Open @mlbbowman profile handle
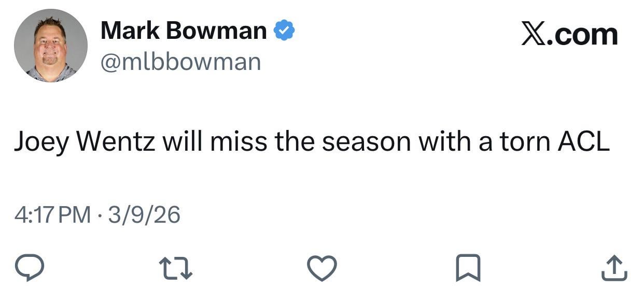This screenshot has height=304, width=644. (x=180, y=61)
